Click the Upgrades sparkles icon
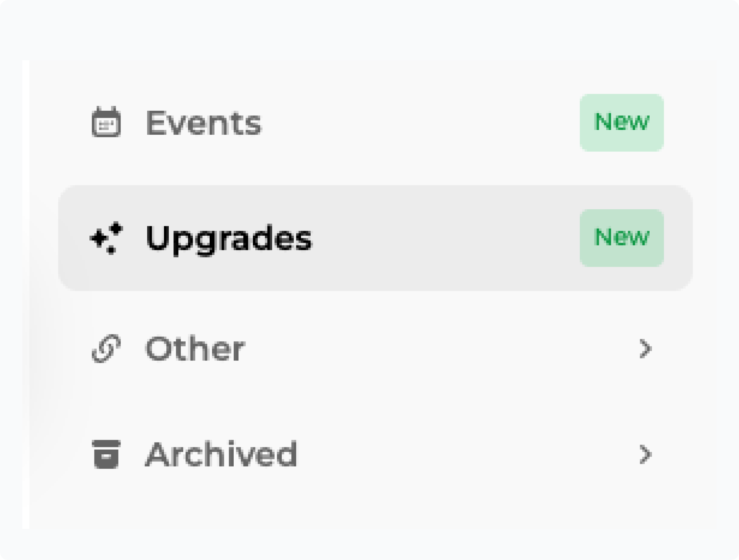This screenshot has height=560, width=739. pyautogui.click(x=106, y=238)
